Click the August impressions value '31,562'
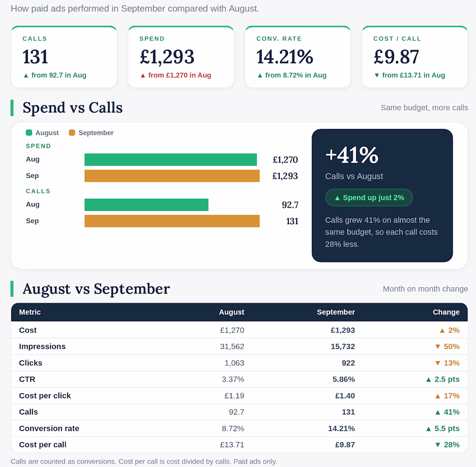The height and width of the screenshot is (467, 476). [x=232, y=347]
